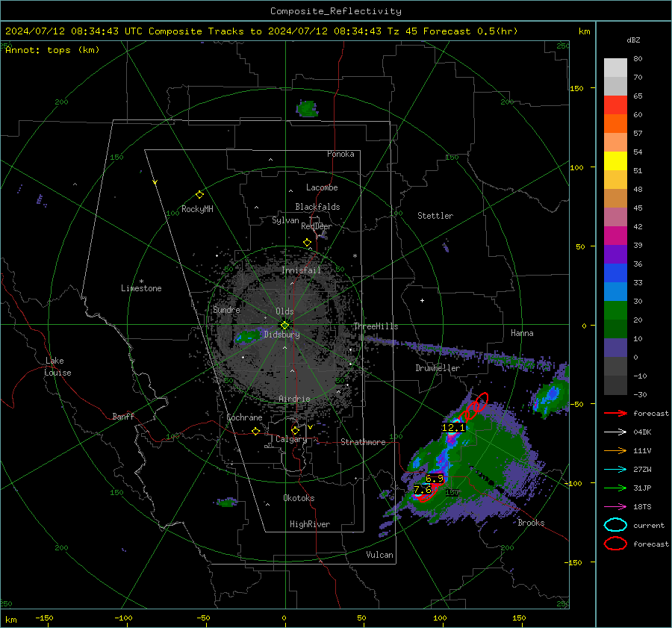This screenshot has width=672, height=628.
Task: Select the HighRiver label
Action: coord(310,524)
